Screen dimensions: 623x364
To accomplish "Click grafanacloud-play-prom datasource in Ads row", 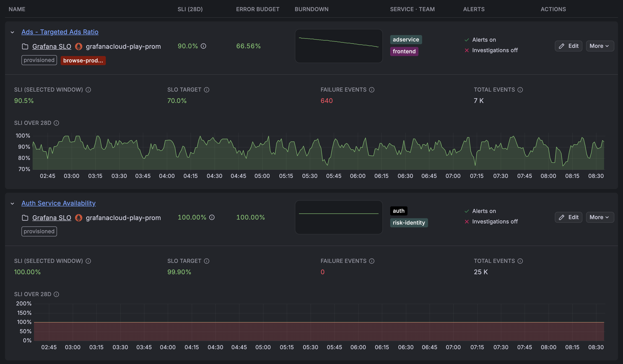I will point(123,46).
